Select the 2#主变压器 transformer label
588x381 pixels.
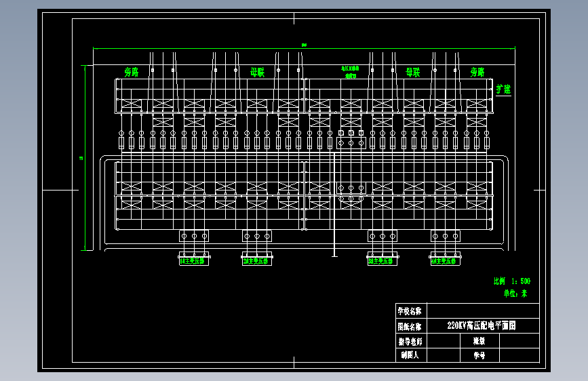tap(256, 261)
